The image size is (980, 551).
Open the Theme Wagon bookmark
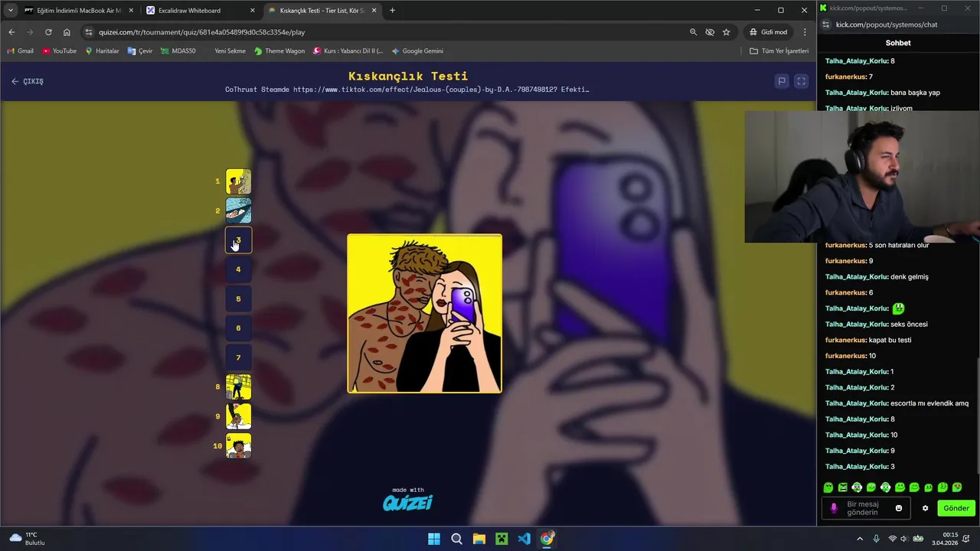(279, 51)
